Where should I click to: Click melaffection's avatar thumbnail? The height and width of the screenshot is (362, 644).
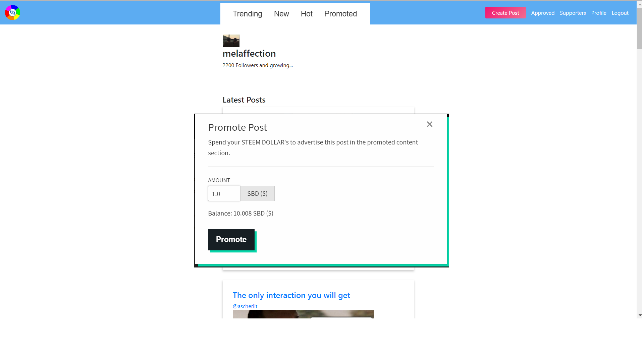(x=231, y=41)
